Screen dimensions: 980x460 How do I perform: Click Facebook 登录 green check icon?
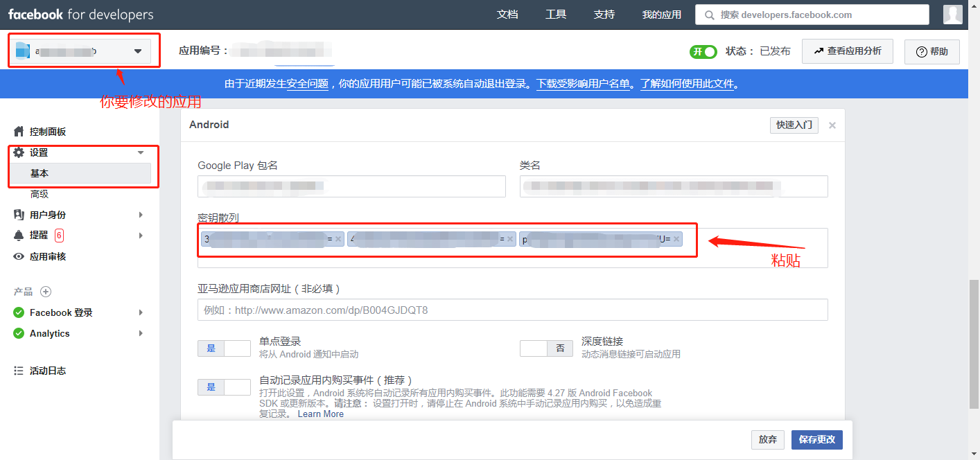19,312
